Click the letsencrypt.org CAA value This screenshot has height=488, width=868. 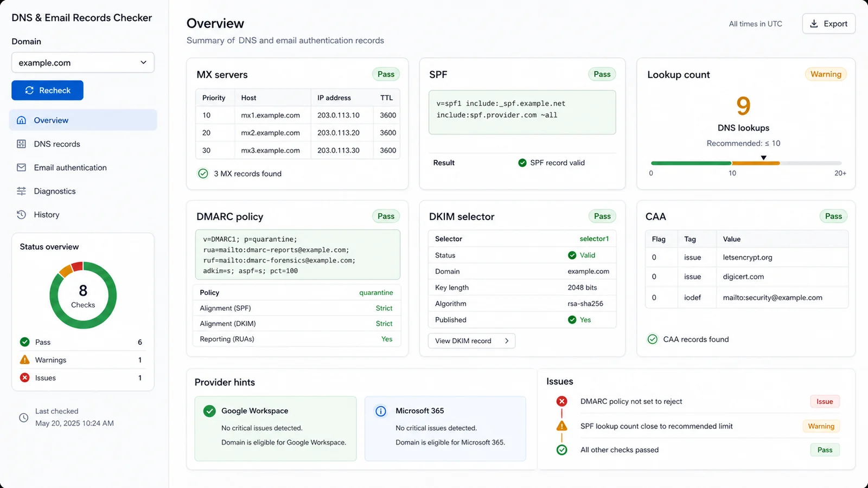(x=748, y=258)
